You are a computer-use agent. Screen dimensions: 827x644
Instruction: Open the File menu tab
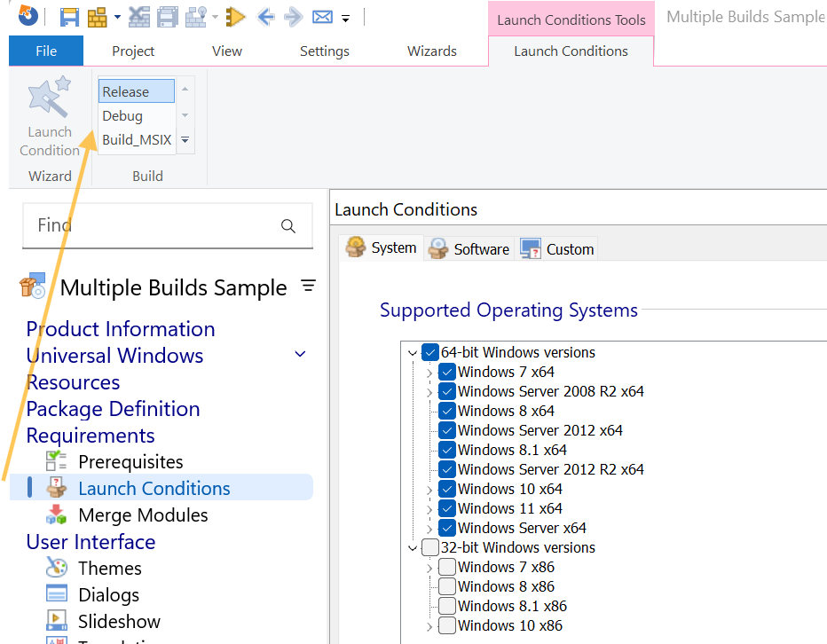[x=46, y=51]
